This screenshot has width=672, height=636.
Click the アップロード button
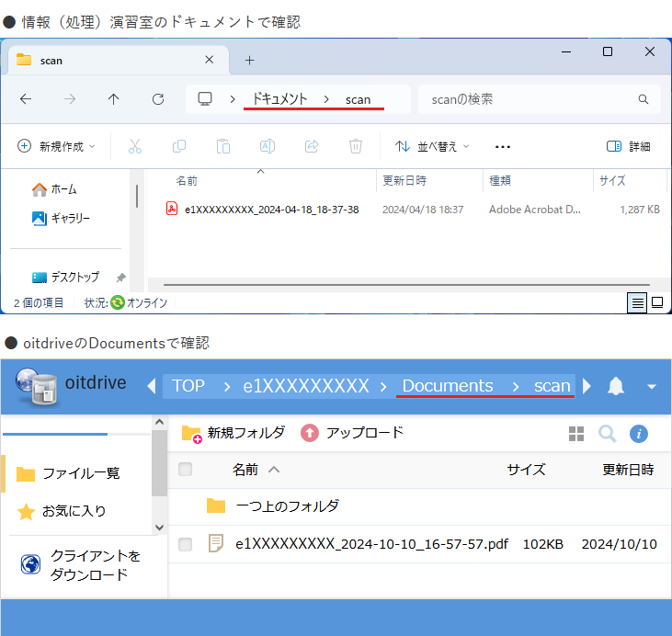tap(353, 433)
